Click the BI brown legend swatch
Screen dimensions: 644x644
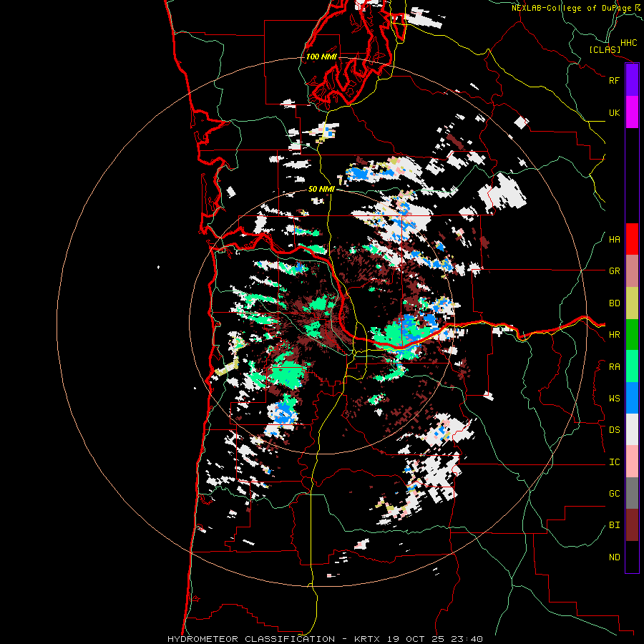(632, 525)
